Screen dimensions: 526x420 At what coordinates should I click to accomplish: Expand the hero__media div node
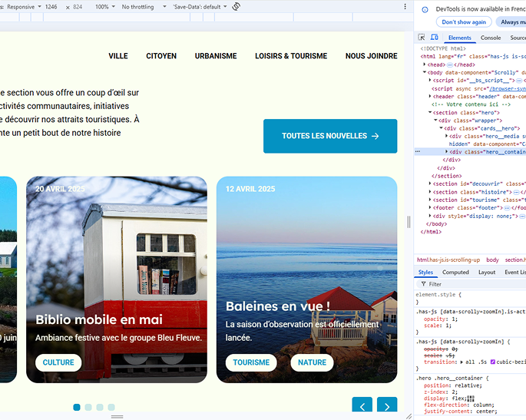[446, 136]
